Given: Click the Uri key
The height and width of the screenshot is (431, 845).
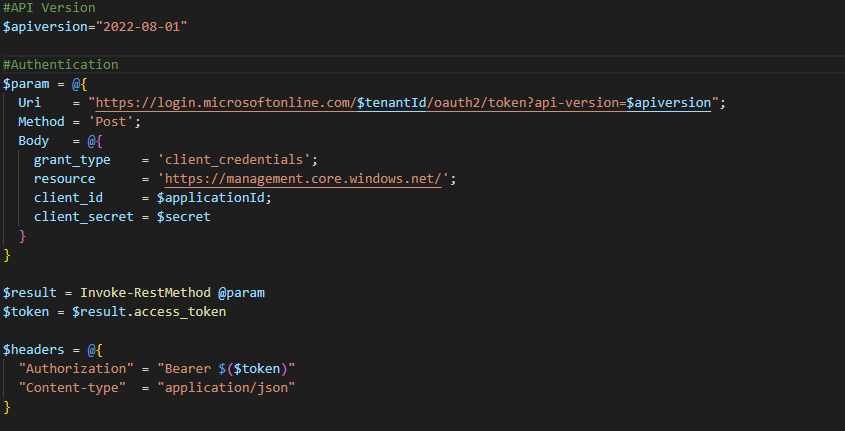Looking at the screenshot, I should pyautogui.click(x=30, y=103).
